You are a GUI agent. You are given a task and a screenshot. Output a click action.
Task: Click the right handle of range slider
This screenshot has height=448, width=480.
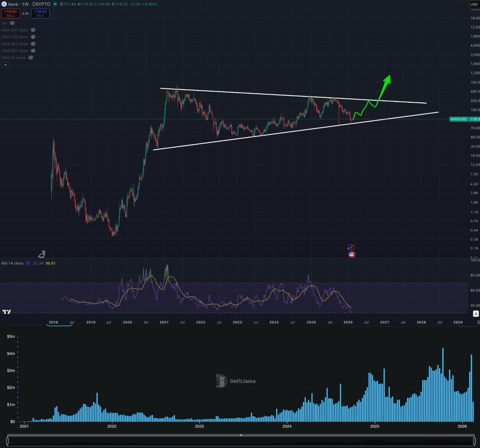(x=474, y=441)
